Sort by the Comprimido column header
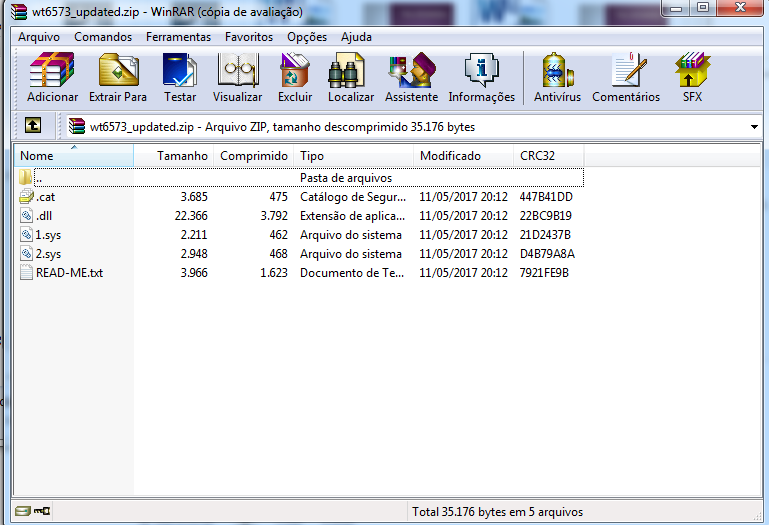The image size is (769, 525). point(254,156)
